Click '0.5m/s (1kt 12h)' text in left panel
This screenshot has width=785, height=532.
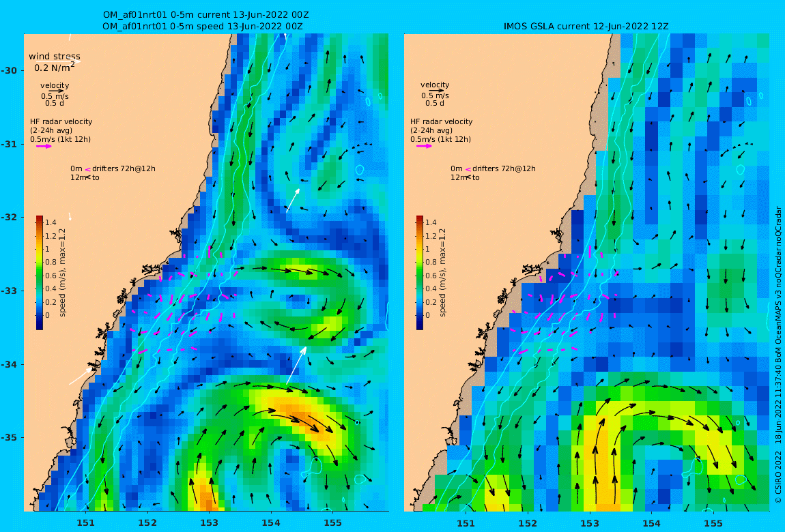[60, 139]
